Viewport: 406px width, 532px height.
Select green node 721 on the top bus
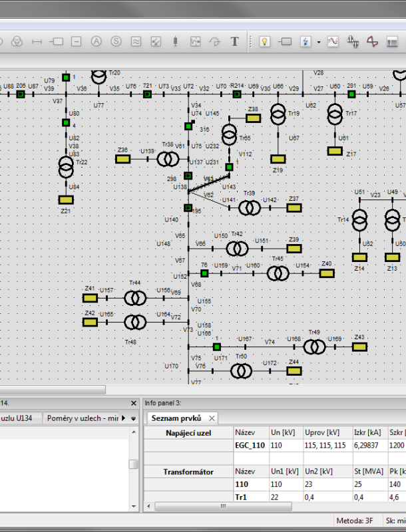pos(147,94)
